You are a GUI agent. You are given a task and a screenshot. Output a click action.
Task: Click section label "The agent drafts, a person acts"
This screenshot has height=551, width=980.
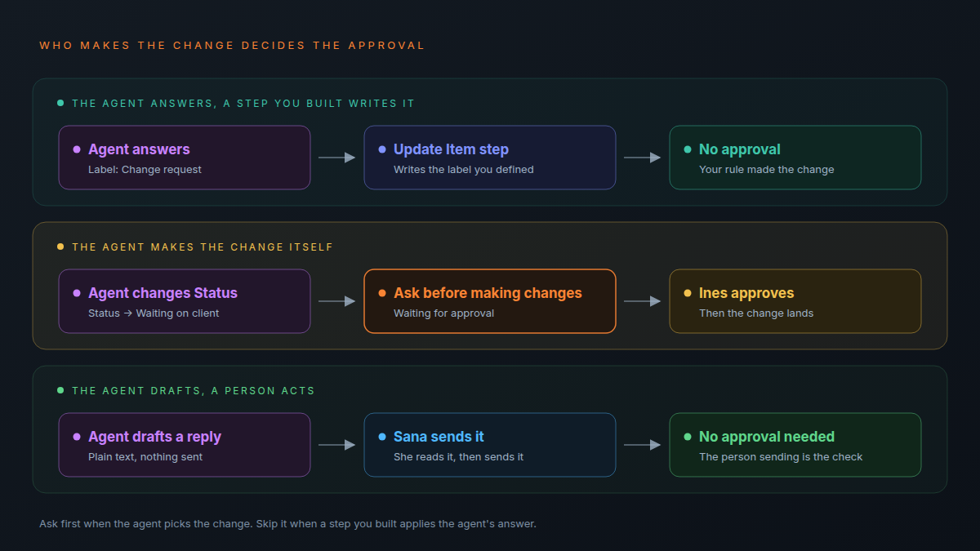(194, 391)
